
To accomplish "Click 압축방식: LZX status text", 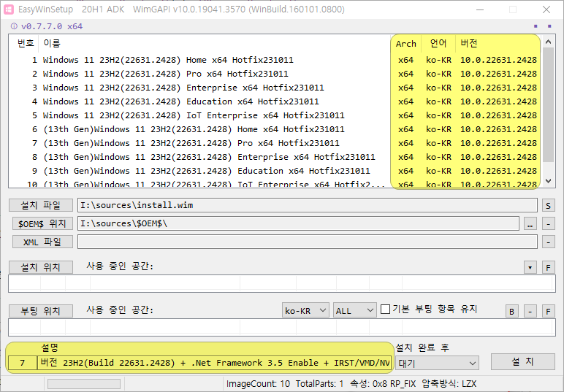I will (449, 384).
